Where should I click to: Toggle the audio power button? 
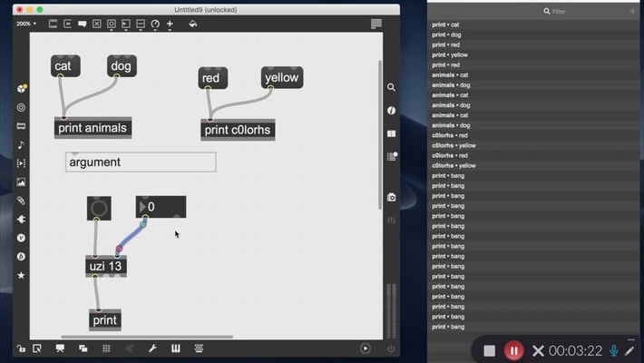coord(391,348)
